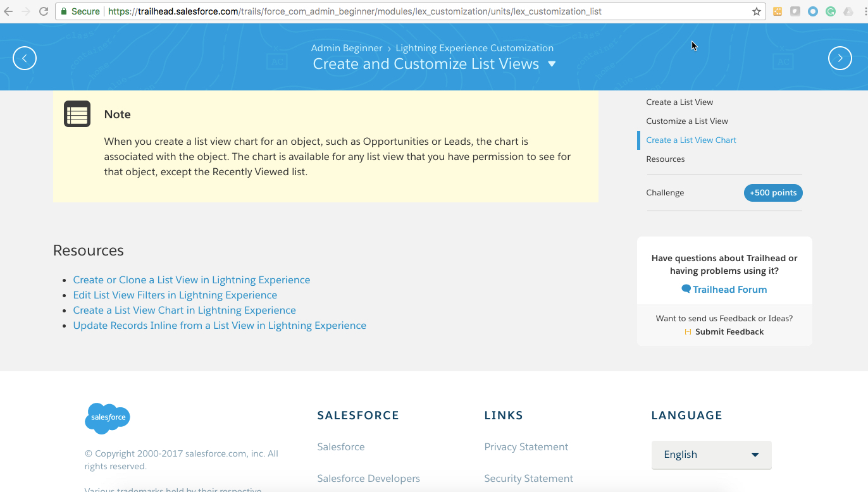Click the +500 points badge
The height and width of the screenshot is (492, 868).
click(x=773, y=193)
